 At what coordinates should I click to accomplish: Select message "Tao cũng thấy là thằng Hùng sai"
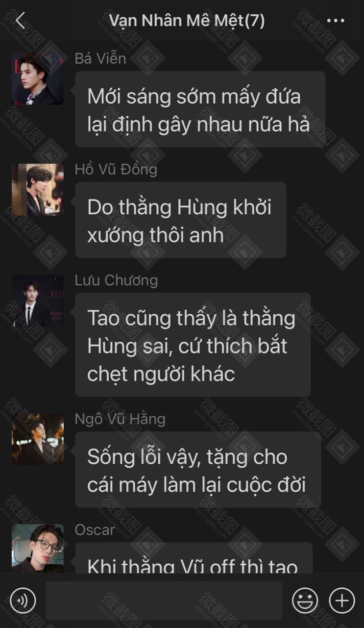click(193, 345)
